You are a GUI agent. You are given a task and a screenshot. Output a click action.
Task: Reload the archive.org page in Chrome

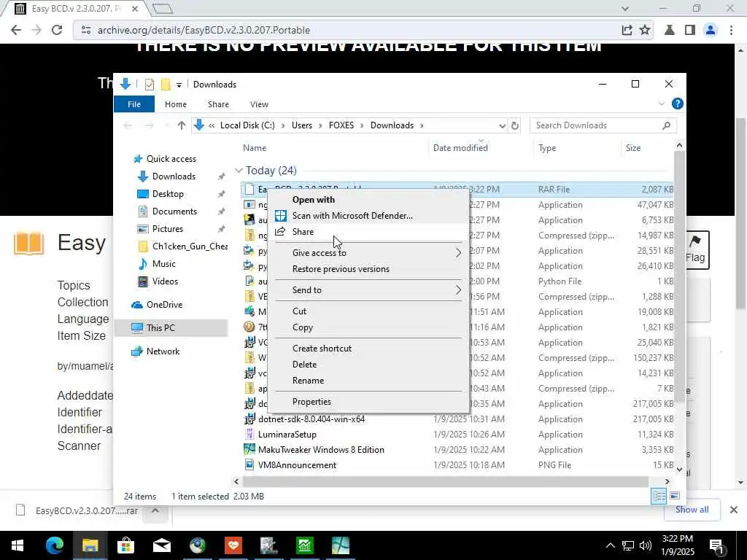point(57,30)
